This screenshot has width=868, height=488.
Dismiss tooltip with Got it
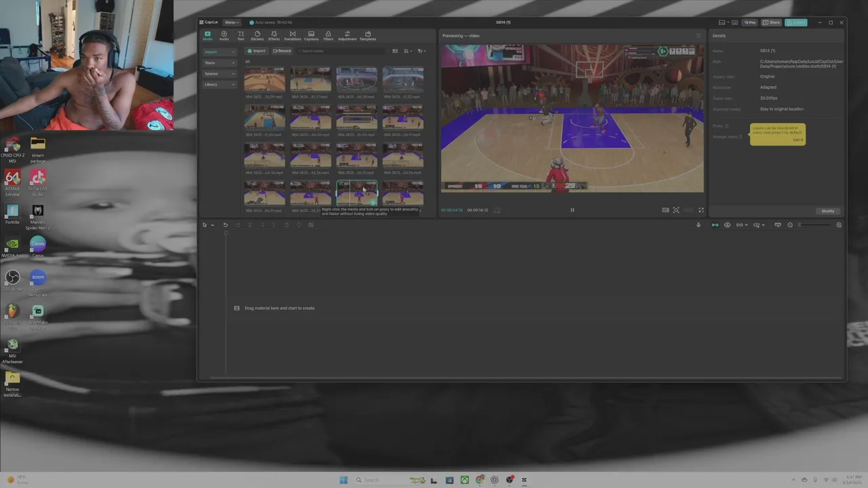click(797, 140)
